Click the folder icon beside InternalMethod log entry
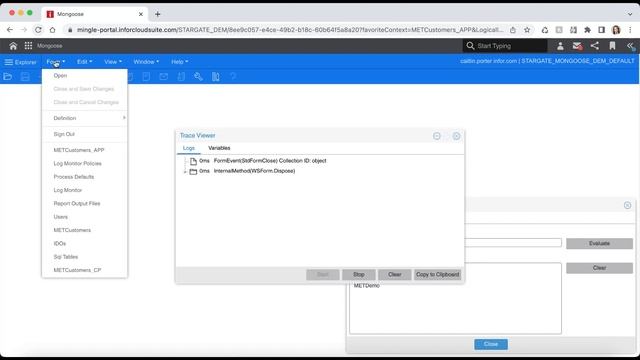The height and width of the screenshot is (360, 640). [193, 171]
